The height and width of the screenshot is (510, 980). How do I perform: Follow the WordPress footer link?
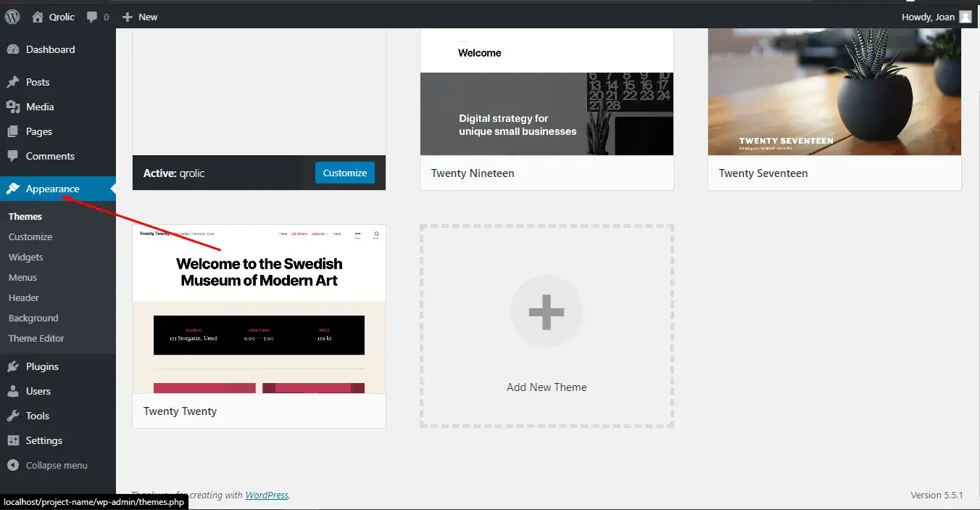[x=266, y=495]
